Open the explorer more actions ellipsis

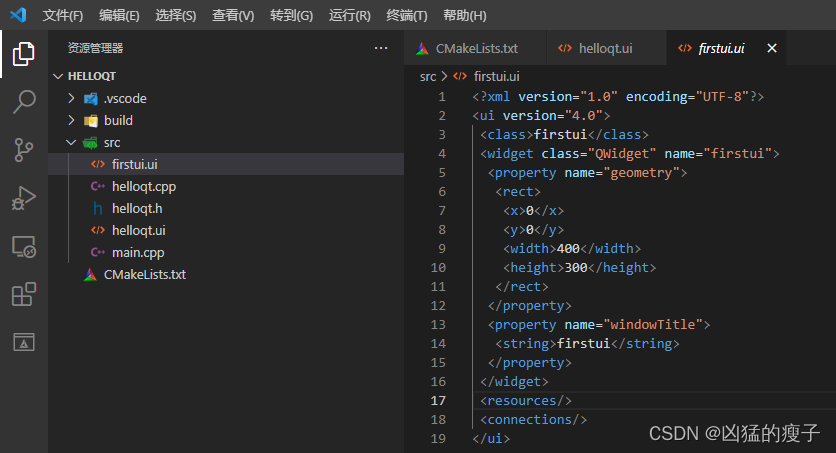[x=381, y=48]
